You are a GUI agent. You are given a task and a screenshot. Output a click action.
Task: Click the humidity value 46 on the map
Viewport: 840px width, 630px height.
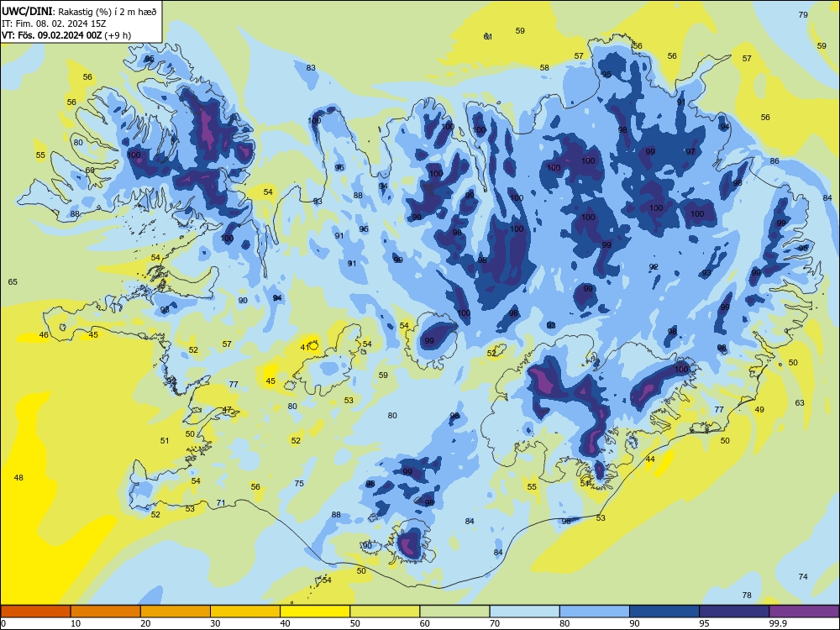coord(44,335)
